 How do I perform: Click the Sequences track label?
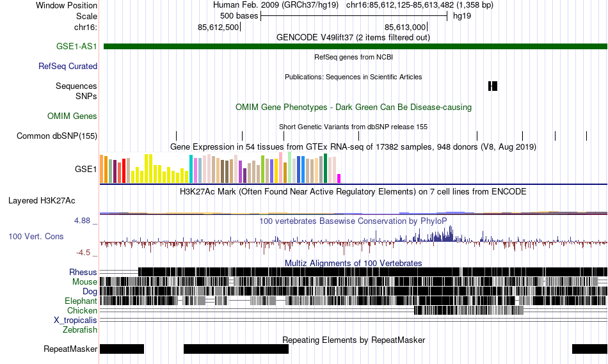coord(76,86)
